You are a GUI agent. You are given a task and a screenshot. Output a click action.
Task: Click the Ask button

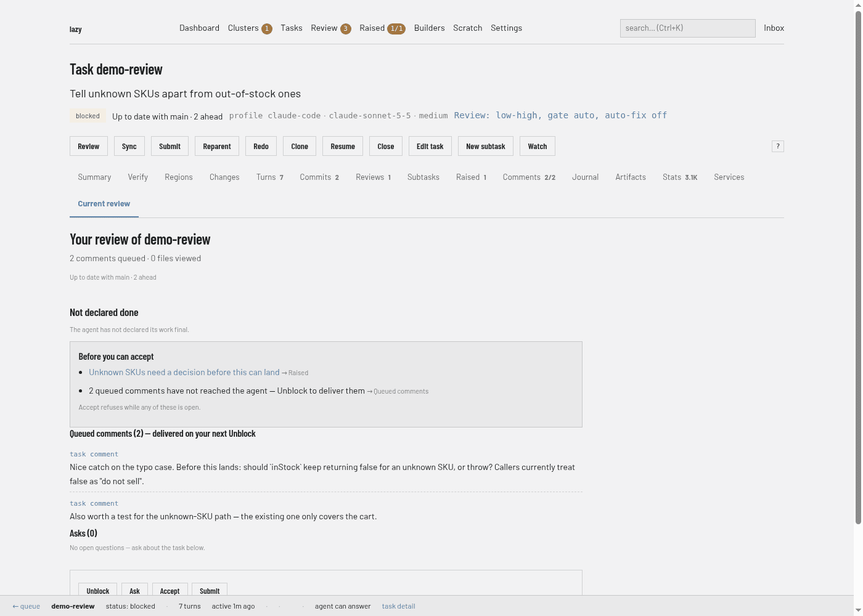(134, 590)
